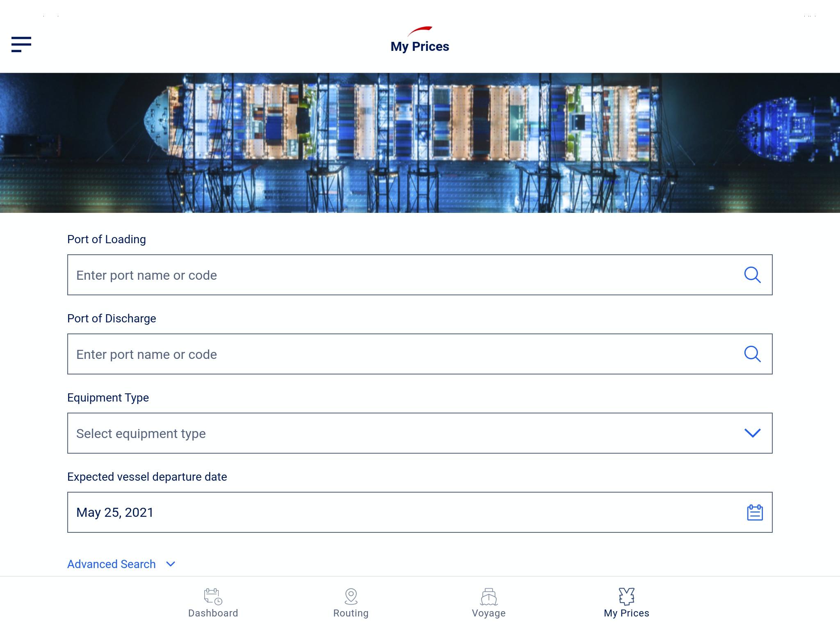The width and height of the screenshot is (840, 630).
Task: Click Port of Discharge input field
Action: (420, 354)
